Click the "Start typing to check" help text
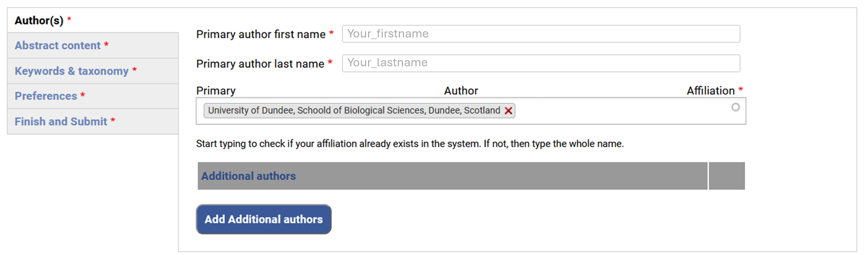Image resolution: width=868 pixels, height=255 pixels. [x=409, y=144]
